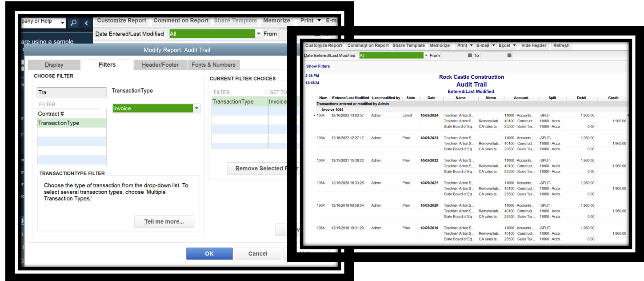
Task: Click the Tell me more button
Action: pyautogui.click(x=164, y=221)
